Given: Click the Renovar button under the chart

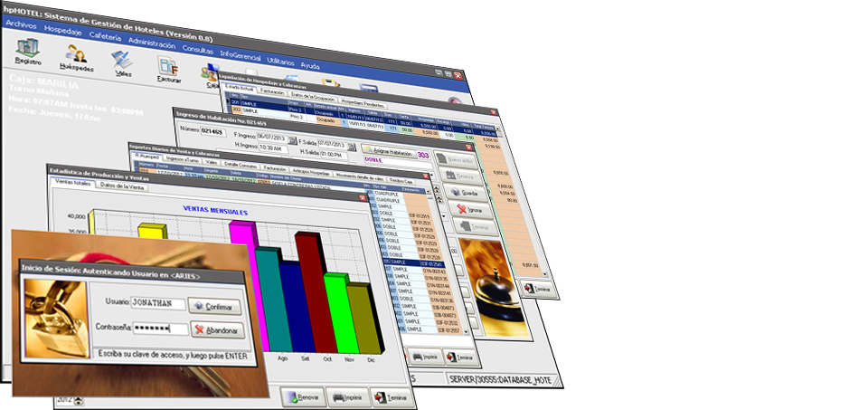Looking at the screenshot, I should click(x=302, y=396).
